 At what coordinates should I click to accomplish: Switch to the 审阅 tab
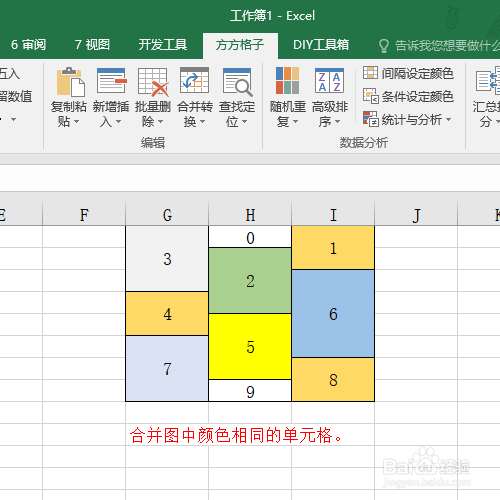pos(28,45)
